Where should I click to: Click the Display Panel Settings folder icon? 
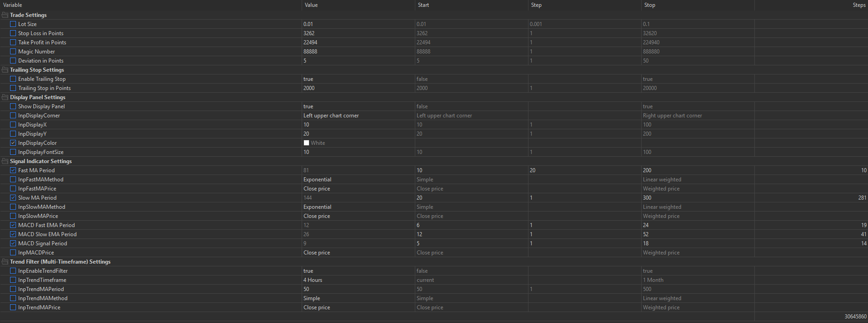(5, 97)
